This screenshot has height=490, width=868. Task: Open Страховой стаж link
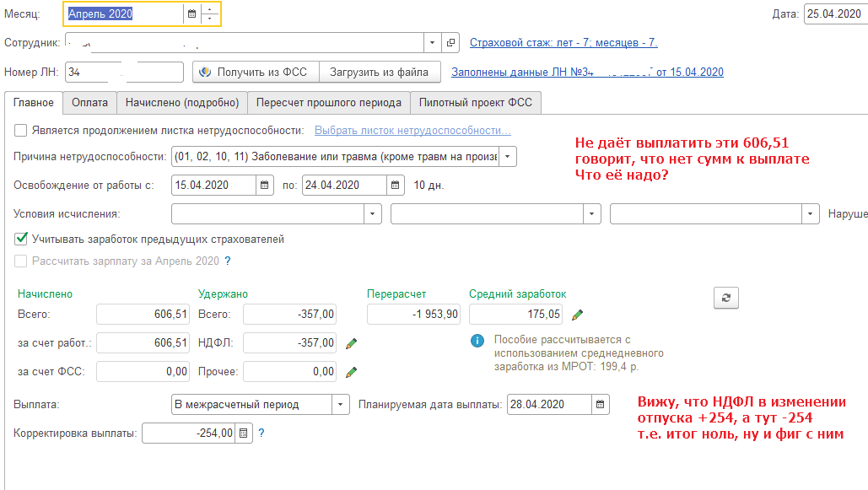(563, 43)
